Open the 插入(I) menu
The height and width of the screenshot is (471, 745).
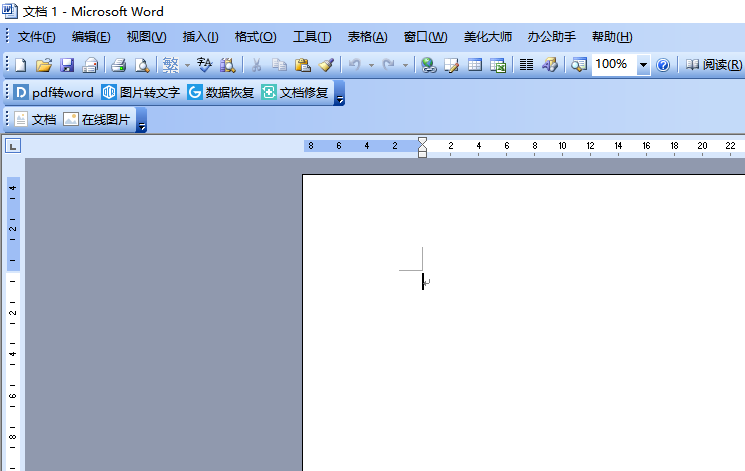point(200,37)
